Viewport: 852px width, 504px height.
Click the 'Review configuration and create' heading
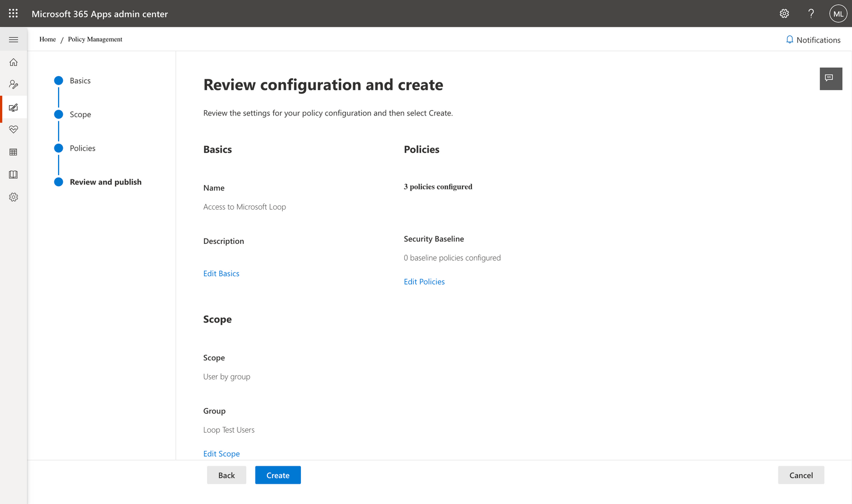pyautogui.click(x=323, y=85)
